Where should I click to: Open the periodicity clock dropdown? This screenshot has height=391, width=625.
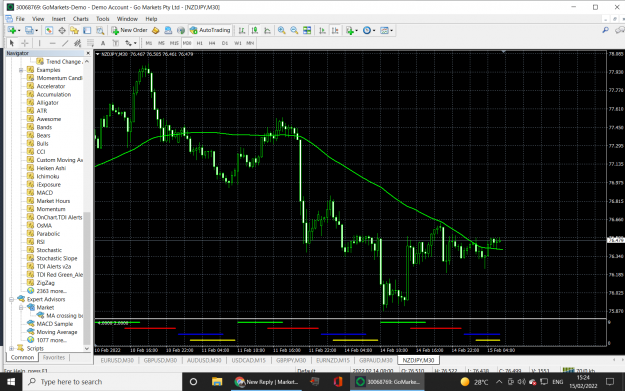click(x=374, y=30)
